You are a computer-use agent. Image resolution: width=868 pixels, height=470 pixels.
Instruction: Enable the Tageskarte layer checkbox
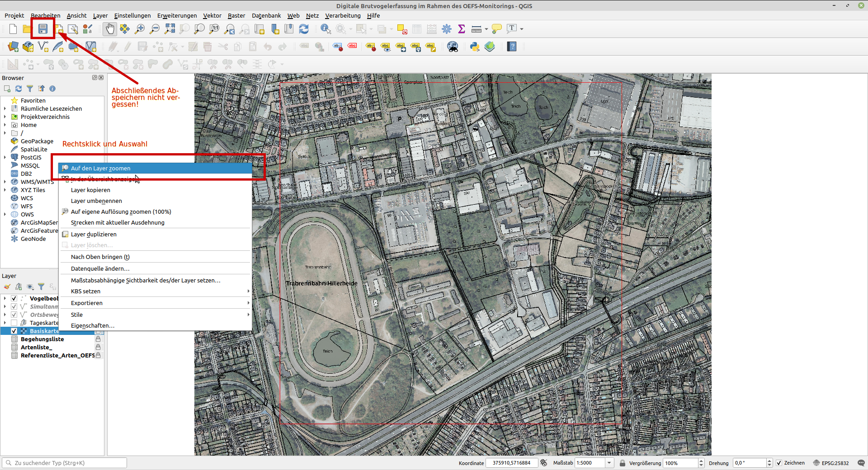(14, 323)
